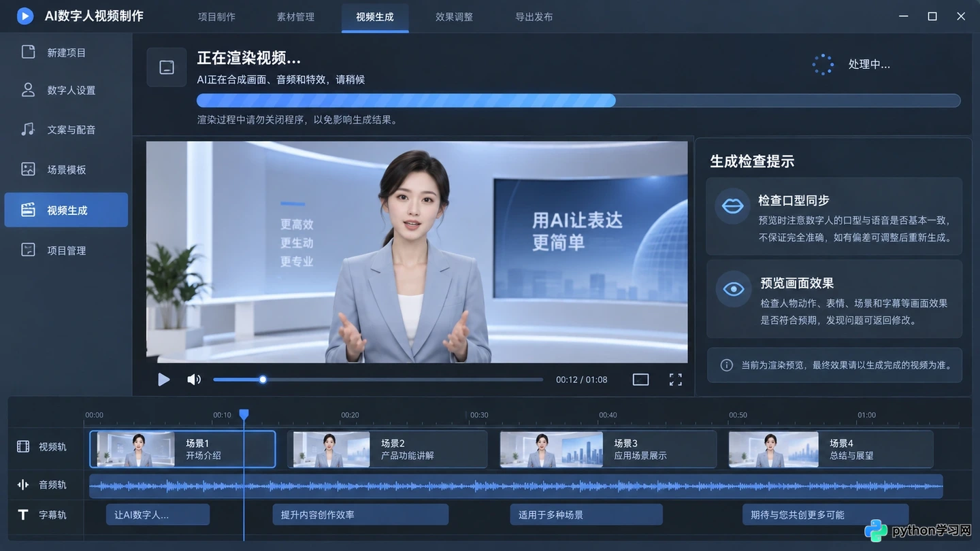Open 数字人设置 in the sidebar
The width and height of the screenshot is (980, 551).
pyautogui.click(x=66, y=90)
